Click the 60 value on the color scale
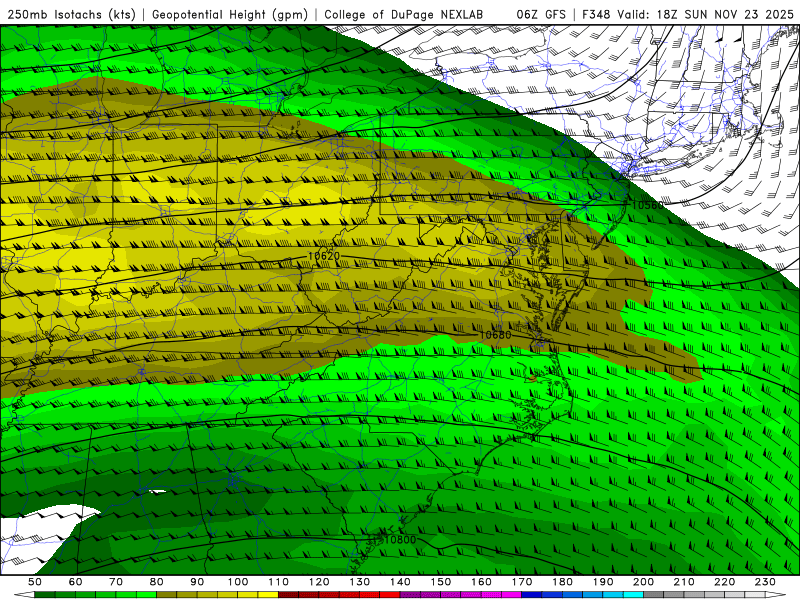This screenshot has height=600, width=800. 76,582
